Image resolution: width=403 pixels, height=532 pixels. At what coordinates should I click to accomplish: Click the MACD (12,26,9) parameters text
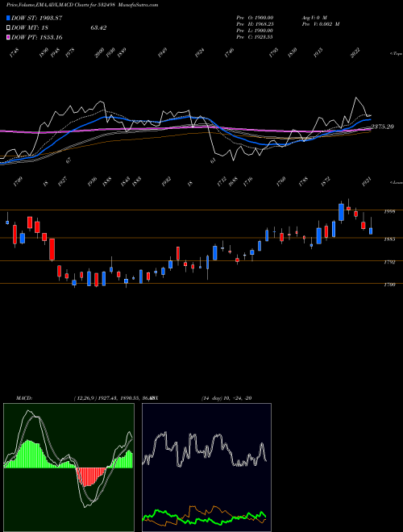(114, 398)
